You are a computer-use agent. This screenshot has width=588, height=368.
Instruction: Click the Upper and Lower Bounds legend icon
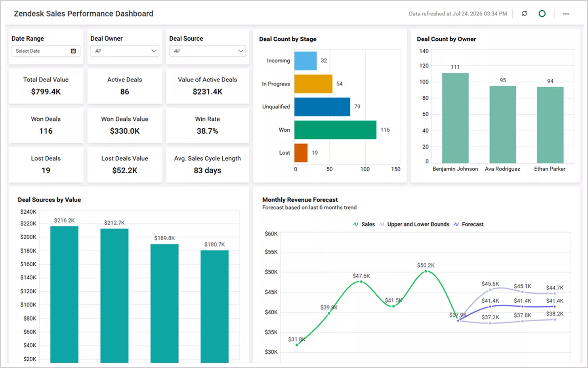click(382, 224)
